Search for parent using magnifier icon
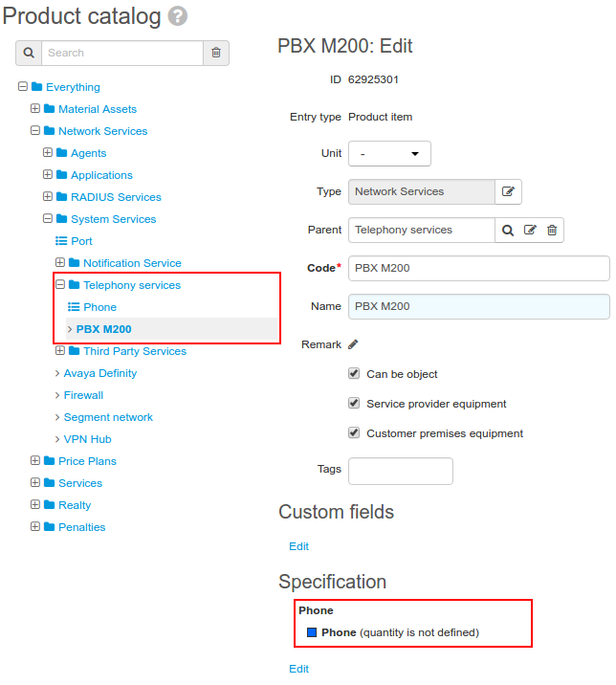 (507, 231)
